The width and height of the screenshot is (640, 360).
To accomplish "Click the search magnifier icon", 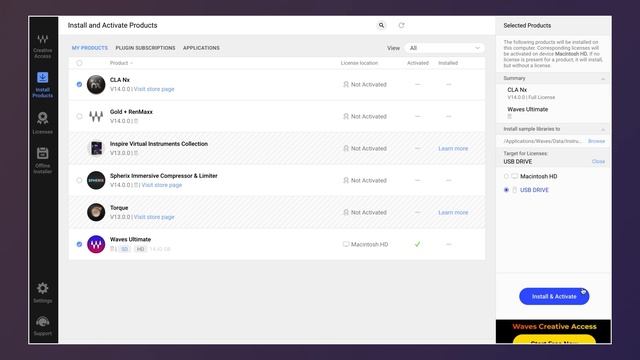I will click(381, 25).
